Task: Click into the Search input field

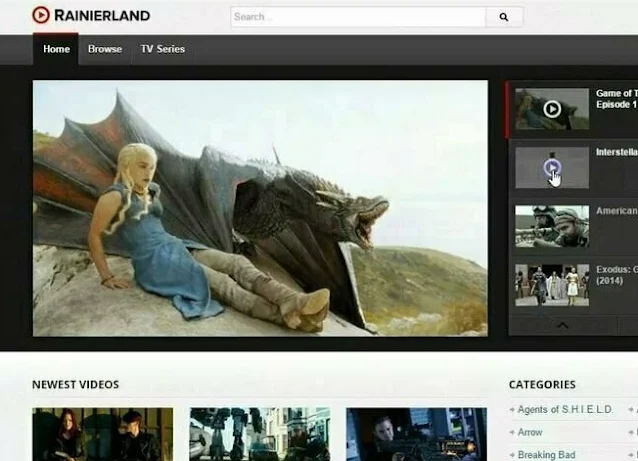Action: coord(358,17)
